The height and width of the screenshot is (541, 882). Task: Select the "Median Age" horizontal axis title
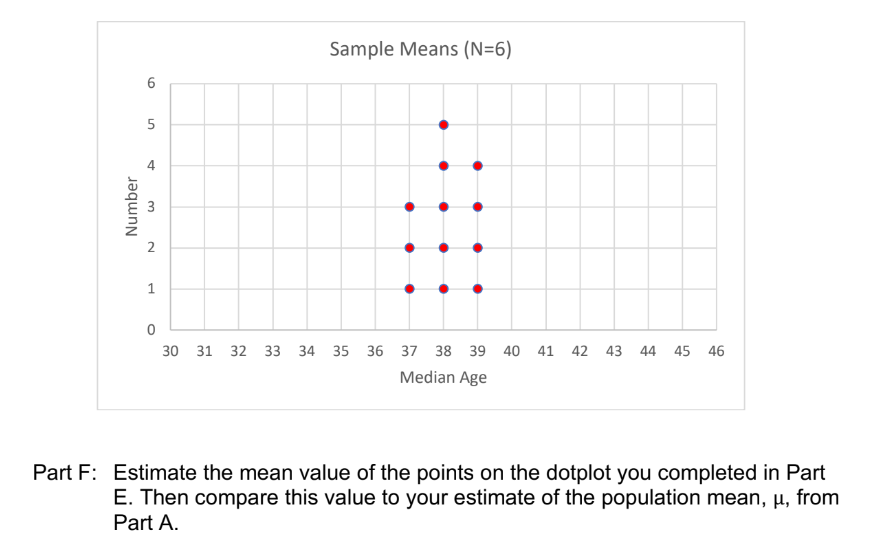coord(443,378)
